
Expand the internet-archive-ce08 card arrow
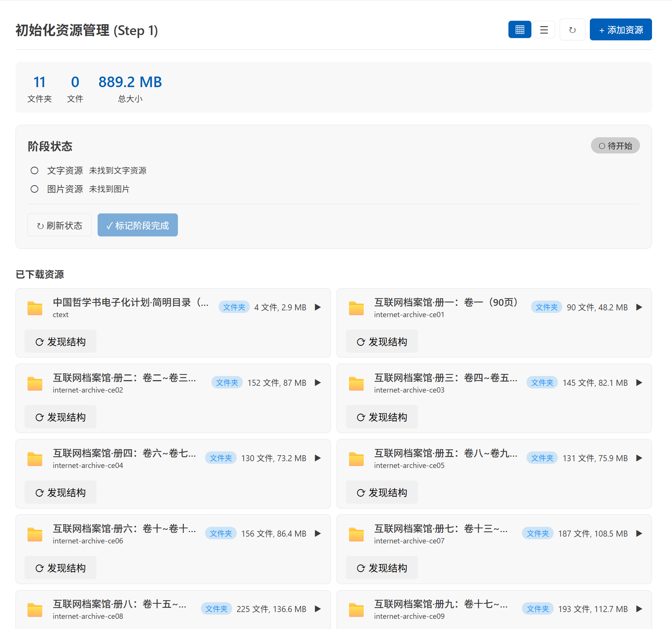pyautogui.click(x=318, y=609)
